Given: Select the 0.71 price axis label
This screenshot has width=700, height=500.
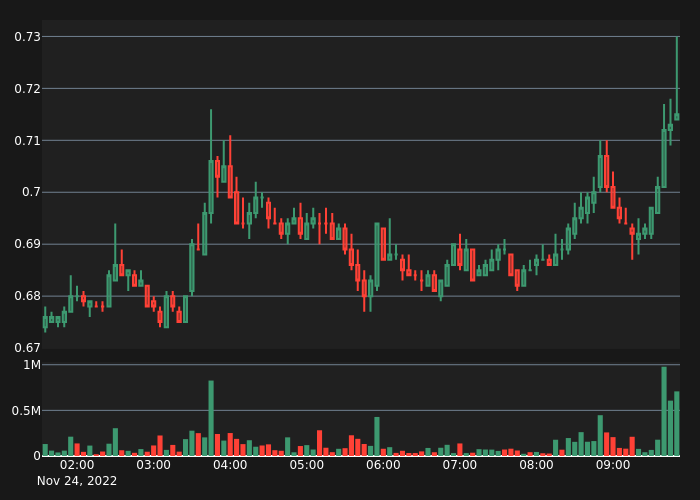Looking at the screenshot, I should (27, 141).
